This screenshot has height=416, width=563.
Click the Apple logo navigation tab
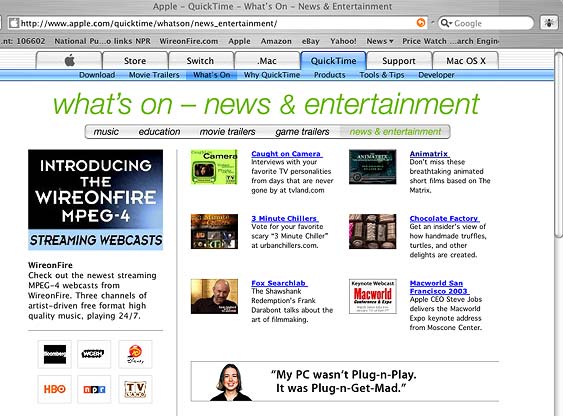click(69, 61)
